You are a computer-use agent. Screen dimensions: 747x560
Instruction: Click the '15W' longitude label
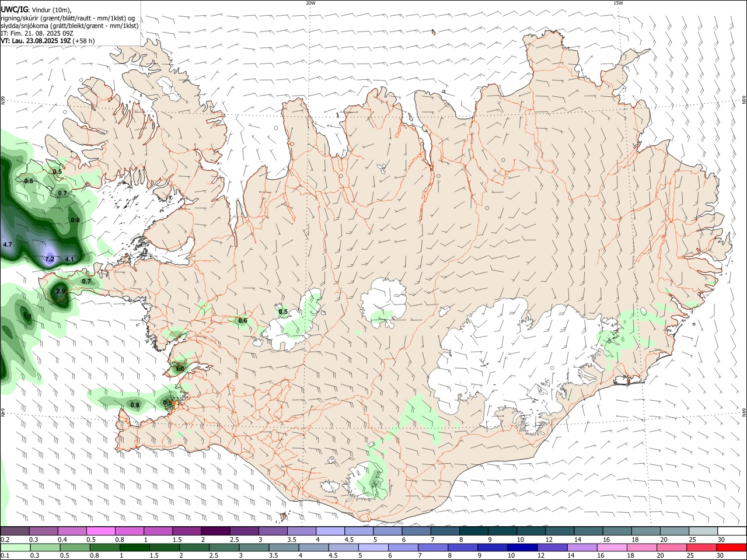click(618, 3)
